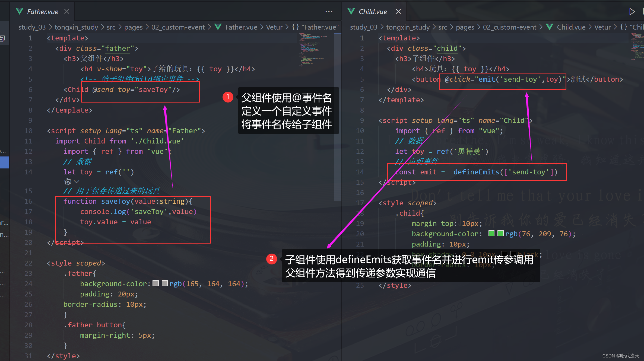Viewport: 644px width, 361px height.
Task: Click the second gray swatch for rgb(165, 164, 164)
Action: pos(164,283)
